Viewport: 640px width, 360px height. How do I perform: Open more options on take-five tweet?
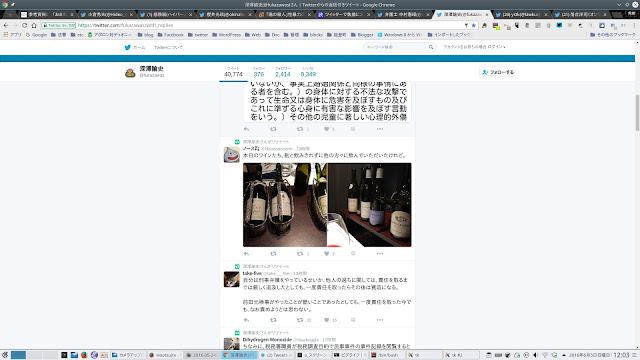[x=380, y=320]
